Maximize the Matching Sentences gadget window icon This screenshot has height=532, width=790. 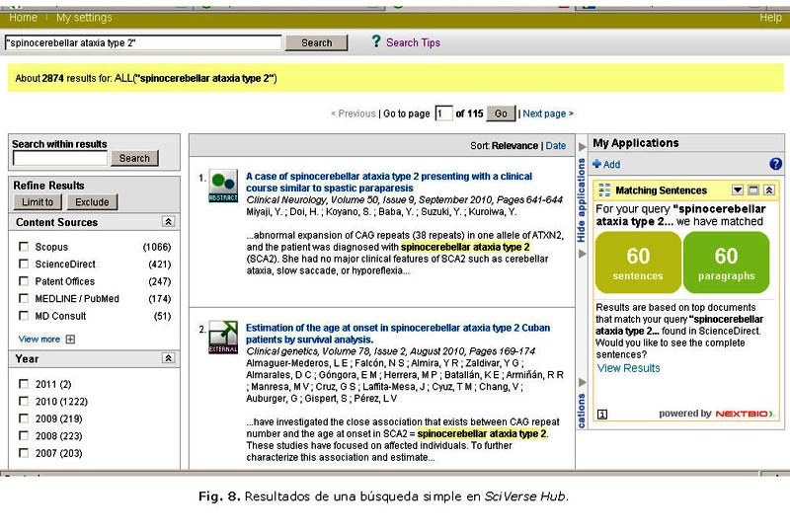coord(752,190)
